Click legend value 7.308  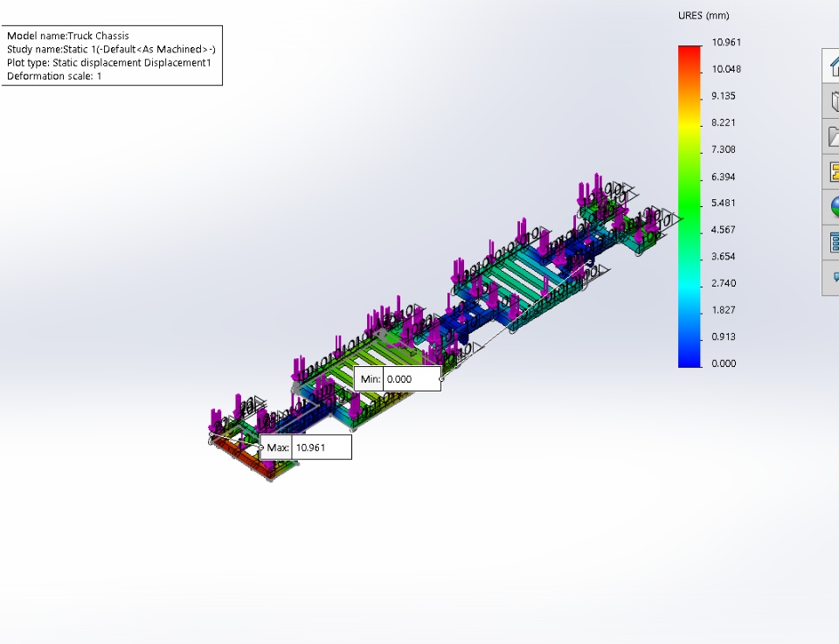[x=724, y=149]
